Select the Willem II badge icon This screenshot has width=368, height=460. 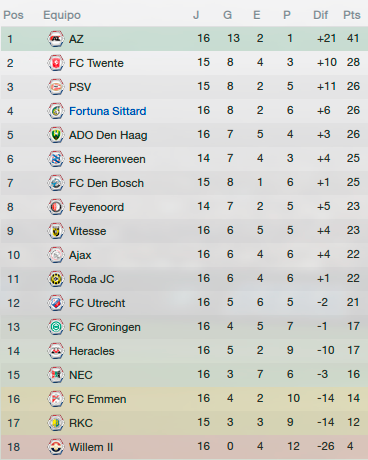pos(56,447)
